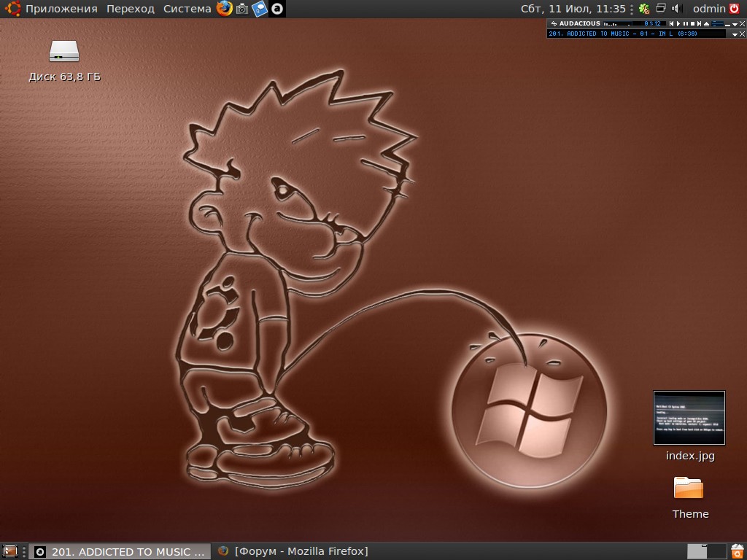This screenshot has height=560, width=747.
Task: Click the Audacious play button
Action: (x=678, y=24)
